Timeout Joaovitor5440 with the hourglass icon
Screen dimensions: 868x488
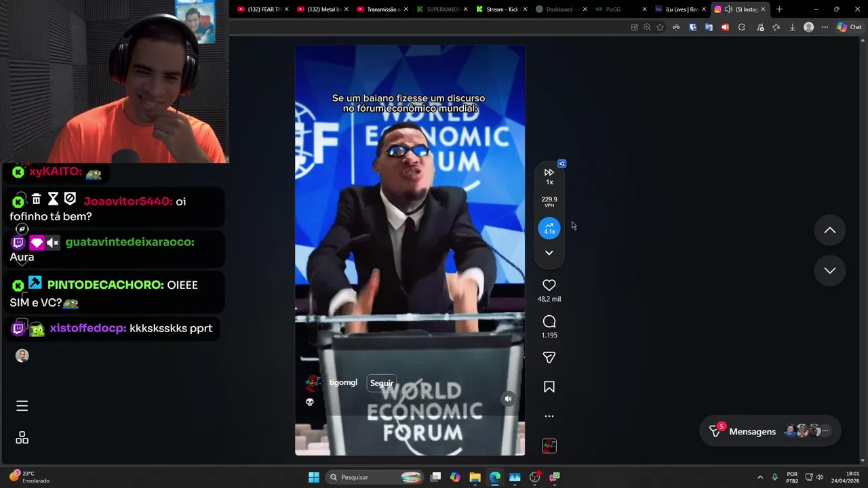click(53, 199)
